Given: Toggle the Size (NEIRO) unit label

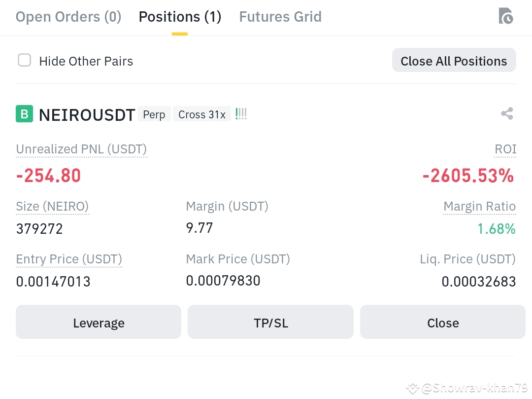Looking at the screenshot, I should click(52, 207).
